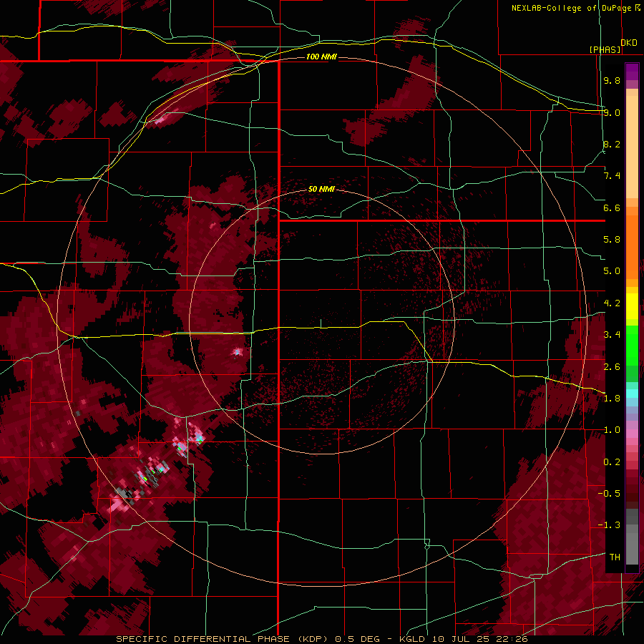
Task: Click the cyan segment of the color bar
Action: 632,394
